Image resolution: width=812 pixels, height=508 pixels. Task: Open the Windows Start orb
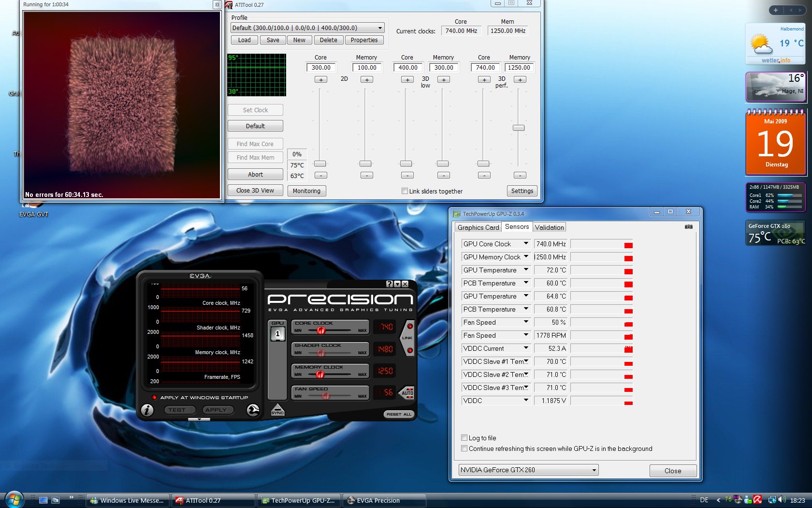click(x=14, y=499)
